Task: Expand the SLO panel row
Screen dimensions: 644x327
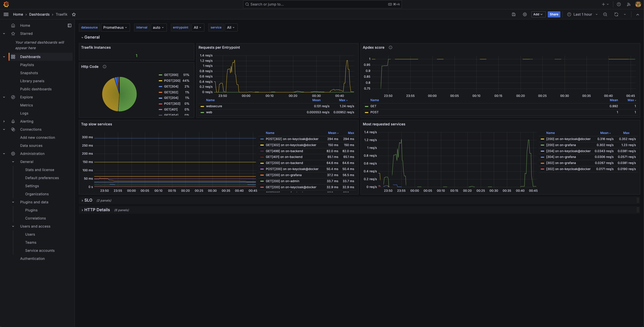Action: 88,200
